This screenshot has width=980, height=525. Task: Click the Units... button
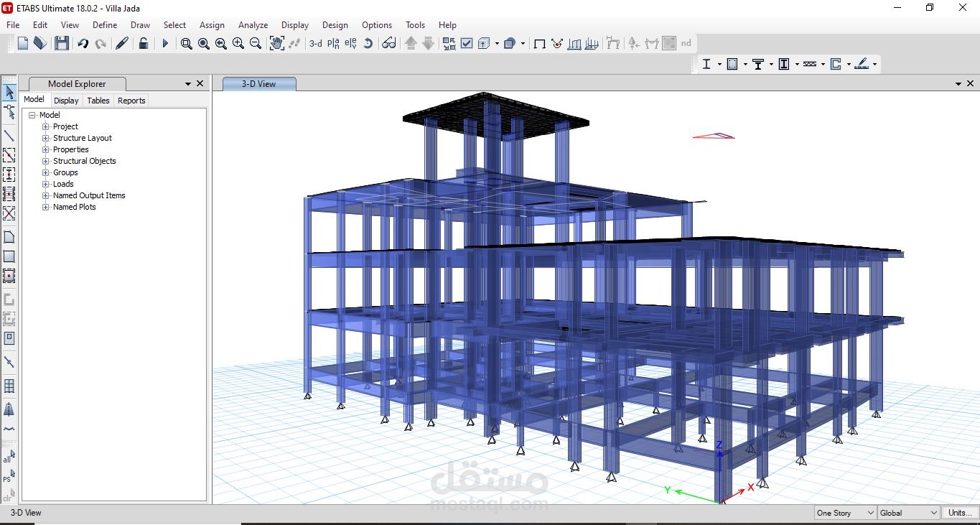[960, 513]
